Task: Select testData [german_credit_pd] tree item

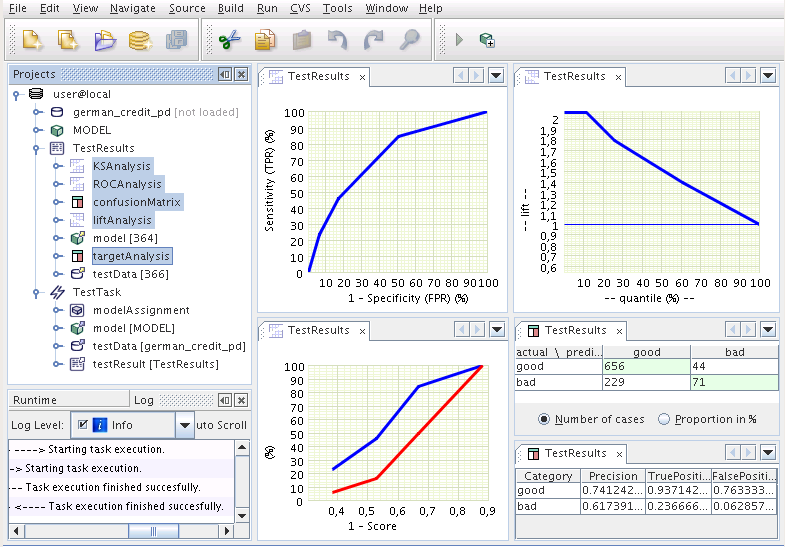Action: (x=169, y=346)
